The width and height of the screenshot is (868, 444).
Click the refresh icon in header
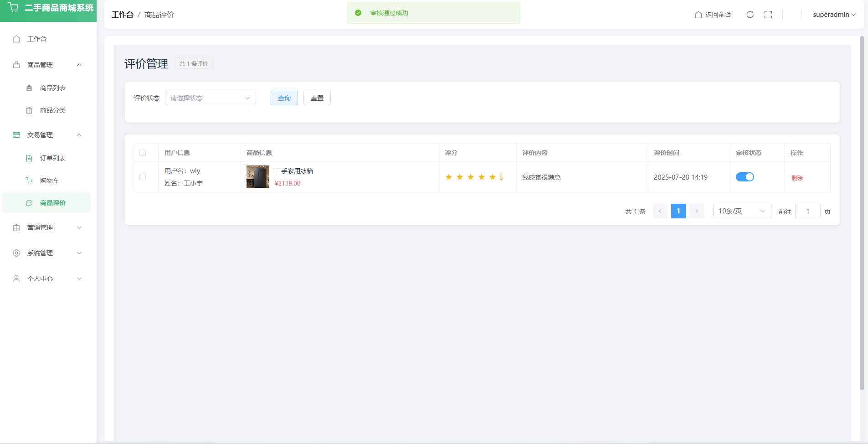[x=750, y=15]
